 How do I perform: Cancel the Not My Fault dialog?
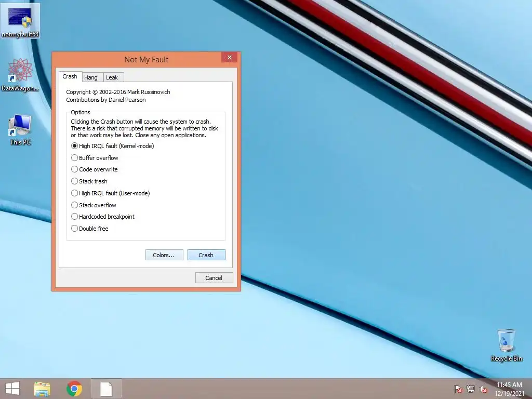[214, 278]
